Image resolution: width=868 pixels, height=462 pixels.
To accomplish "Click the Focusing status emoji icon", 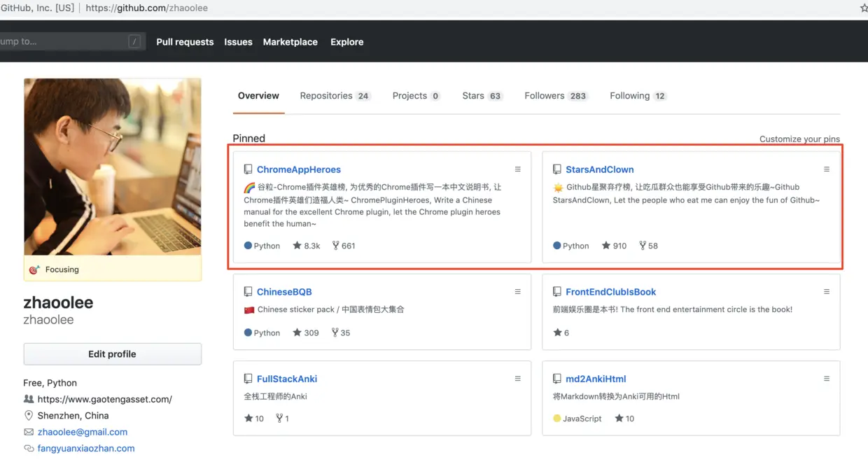I will 34,269.
